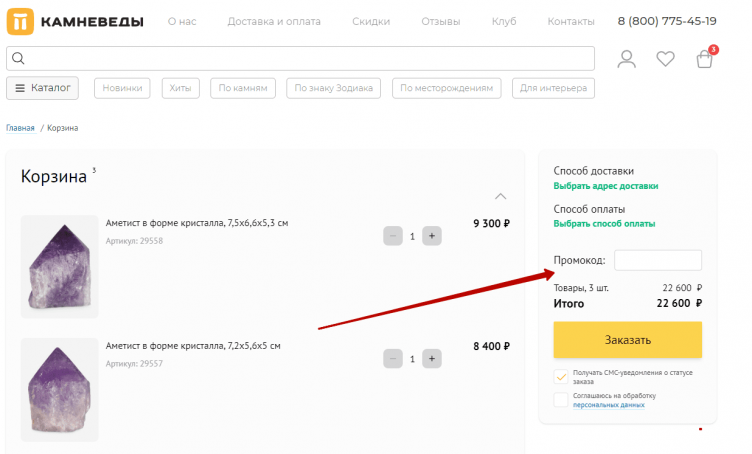Click the Камневеды logo icon
The image size is (752, 454).
coord(20,21)
